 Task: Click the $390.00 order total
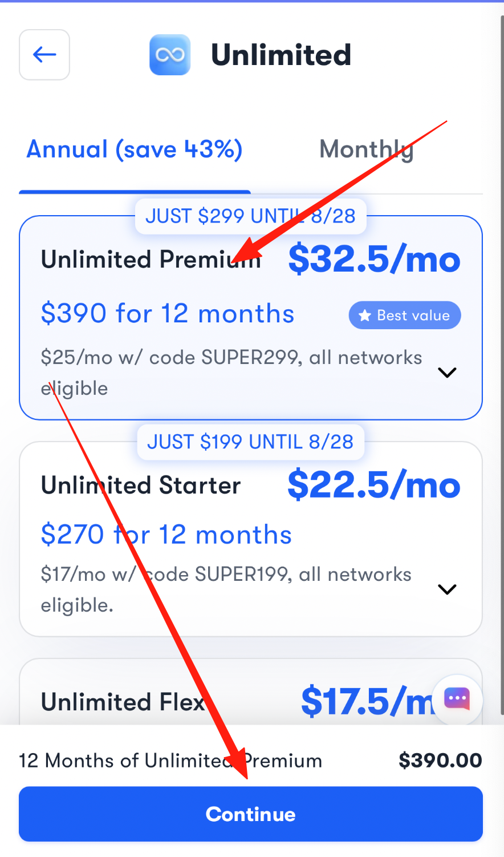coord(440,761)
